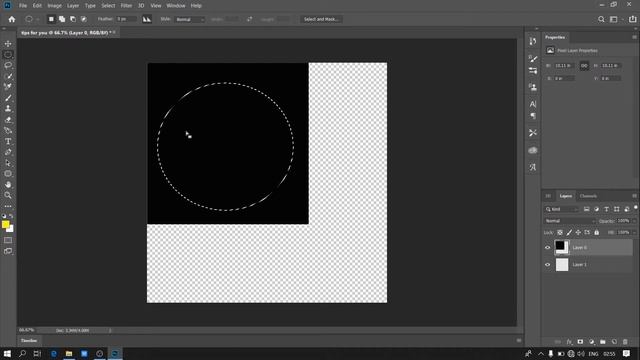Open the layer blend mode Normal dropdown

(569, 221)
